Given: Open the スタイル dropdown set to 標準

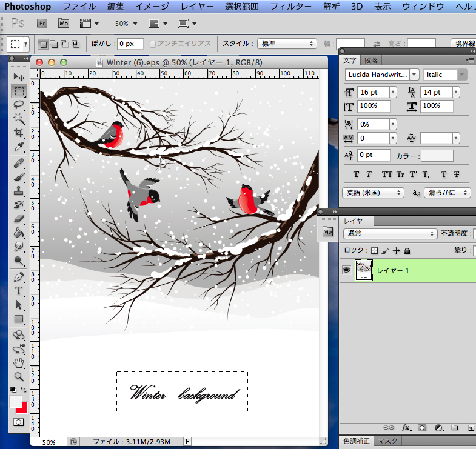Looking at the screenshot, I should point(287,44).
